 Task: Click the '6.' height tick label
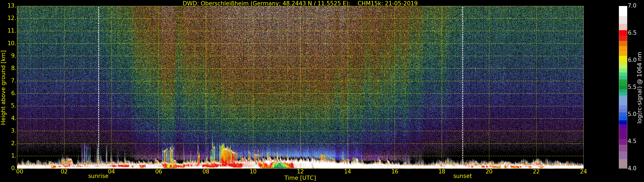[x=14, y=93]
